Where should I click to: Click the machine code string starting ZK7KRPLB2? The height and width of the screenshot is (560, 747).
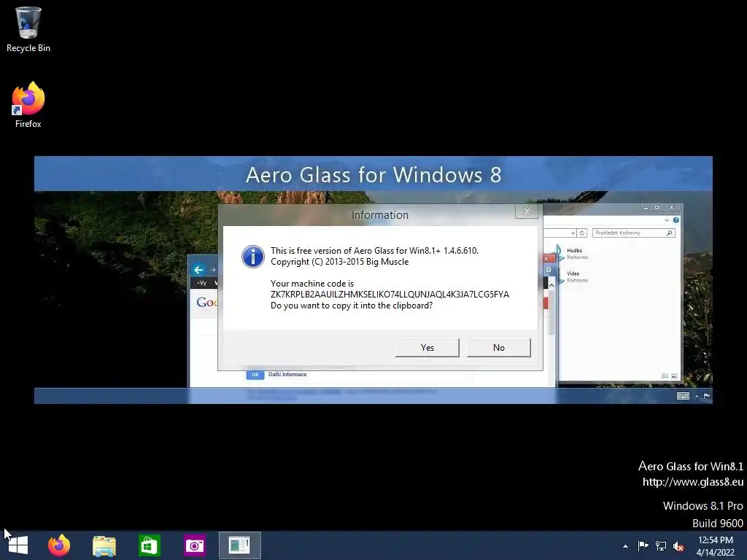coord(390,295)
